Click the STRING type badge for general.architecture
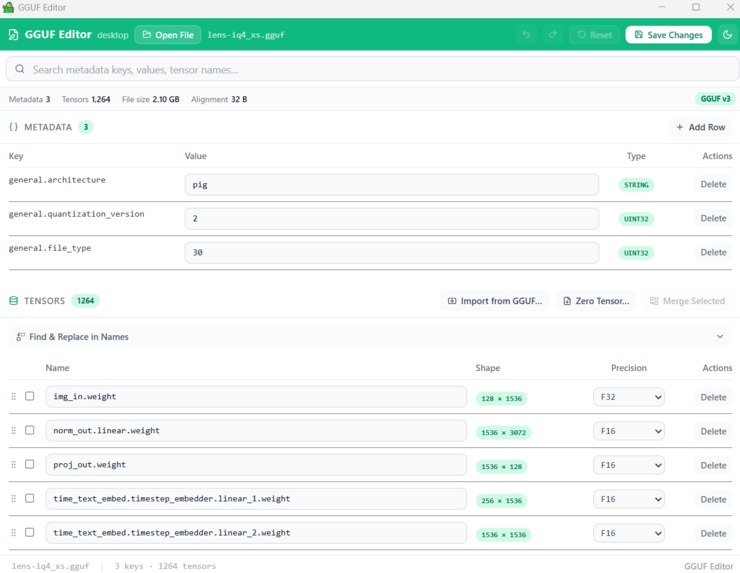This screenshot has height=573, width=740. coord(636,185)
